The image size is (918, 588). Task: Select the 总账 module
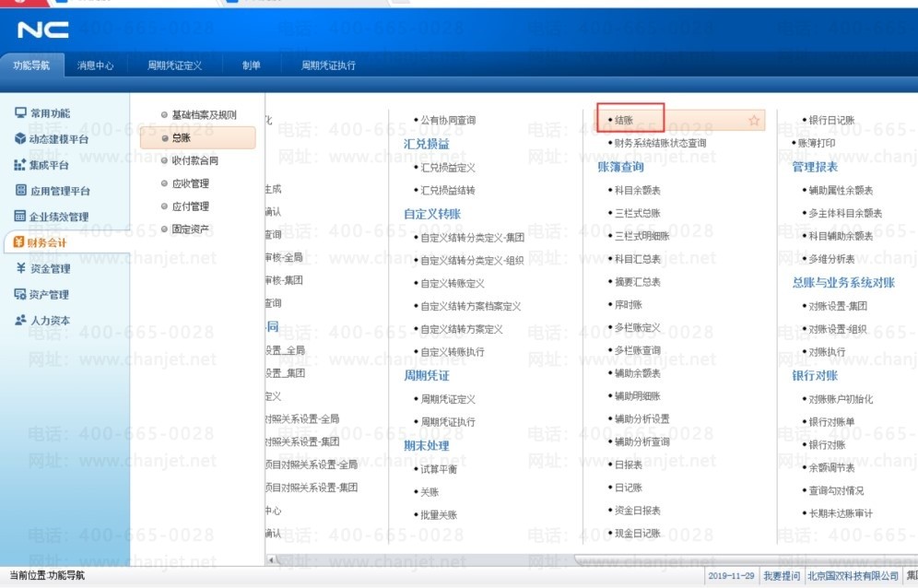tap(198, 137)
